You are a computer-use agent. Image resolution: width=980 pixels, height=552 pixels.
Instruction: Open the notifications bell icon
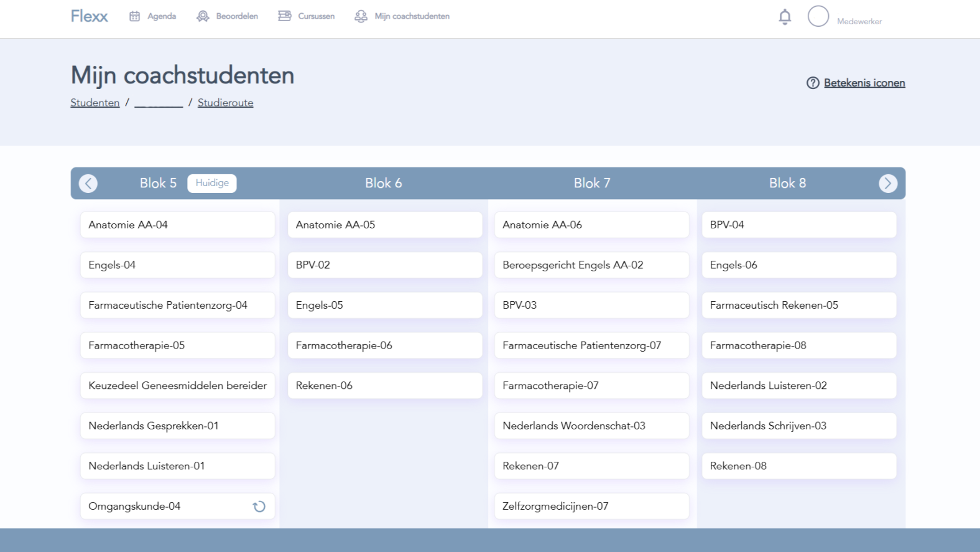click(785, 17)
